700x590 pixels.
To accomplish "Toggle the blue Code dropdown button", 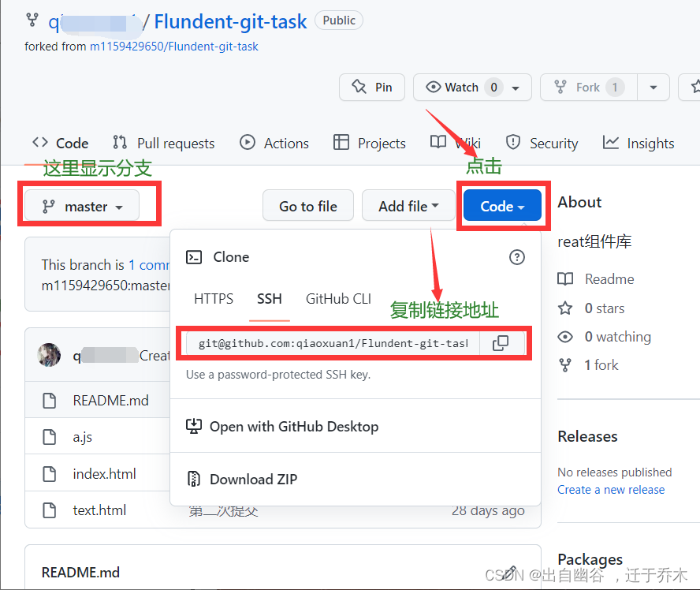I will click(503, 205).
